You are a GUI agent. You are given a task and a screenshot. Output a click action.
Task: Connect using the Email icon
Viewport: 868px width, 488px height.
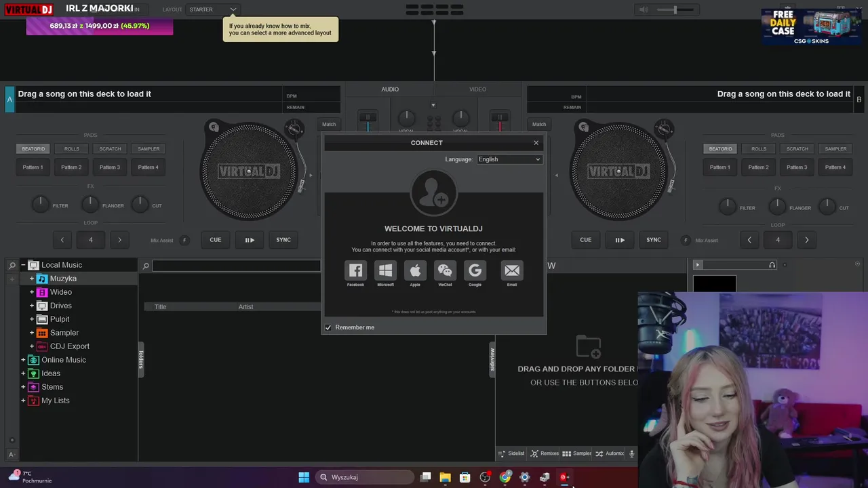(x=512, y=270)
